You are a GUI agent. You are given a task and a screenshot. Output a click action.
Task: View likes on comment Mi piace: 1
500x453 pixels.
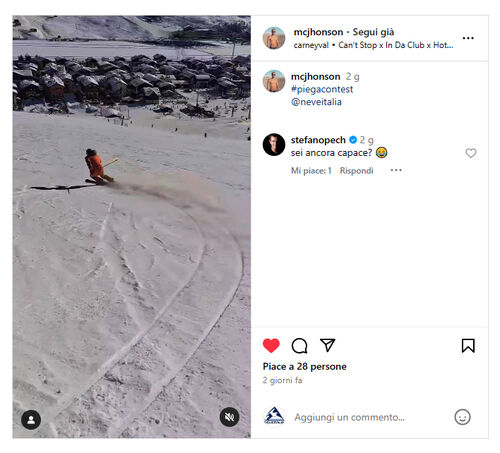point(311,171)
